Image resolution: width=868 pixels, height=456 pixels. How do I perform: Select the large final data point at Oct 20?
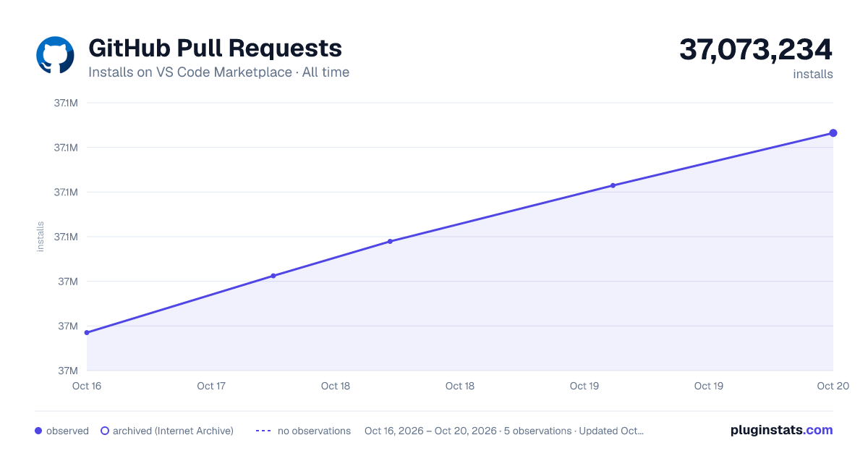833,133
